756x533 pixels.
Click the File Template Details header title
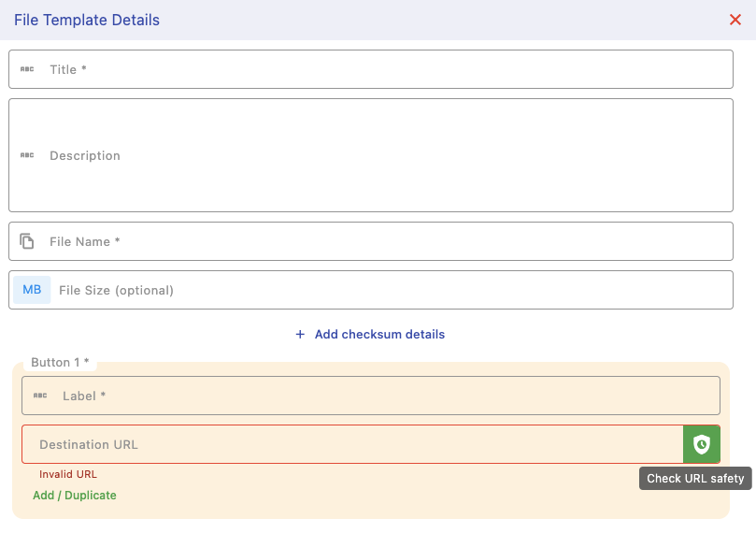(x=87, y=20)
